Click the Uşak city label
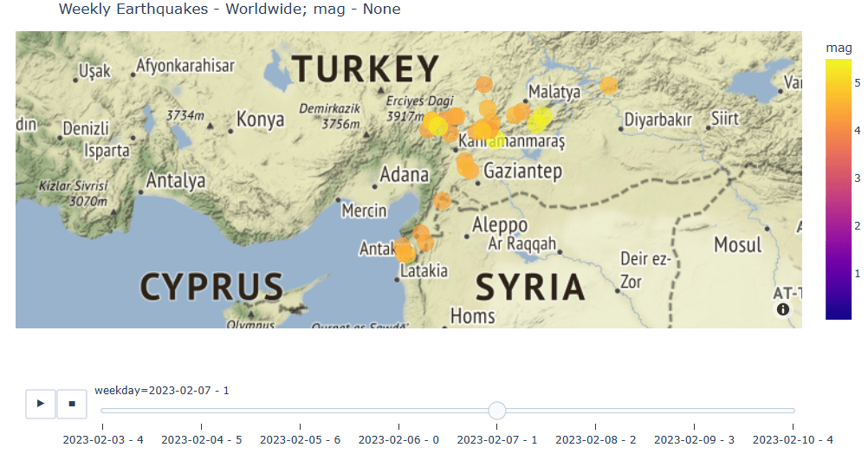 (x=94, y=71)
